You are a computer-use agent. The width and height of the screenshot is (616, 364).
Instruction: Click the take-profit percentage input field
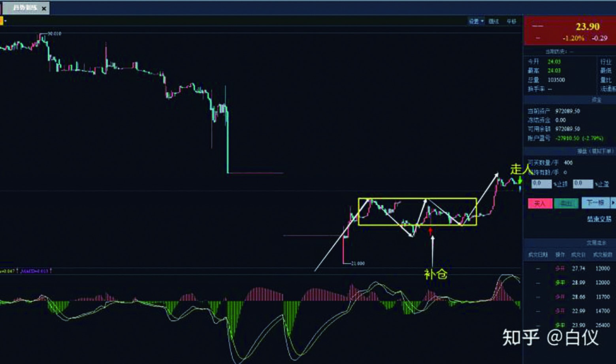pos(583,184)
